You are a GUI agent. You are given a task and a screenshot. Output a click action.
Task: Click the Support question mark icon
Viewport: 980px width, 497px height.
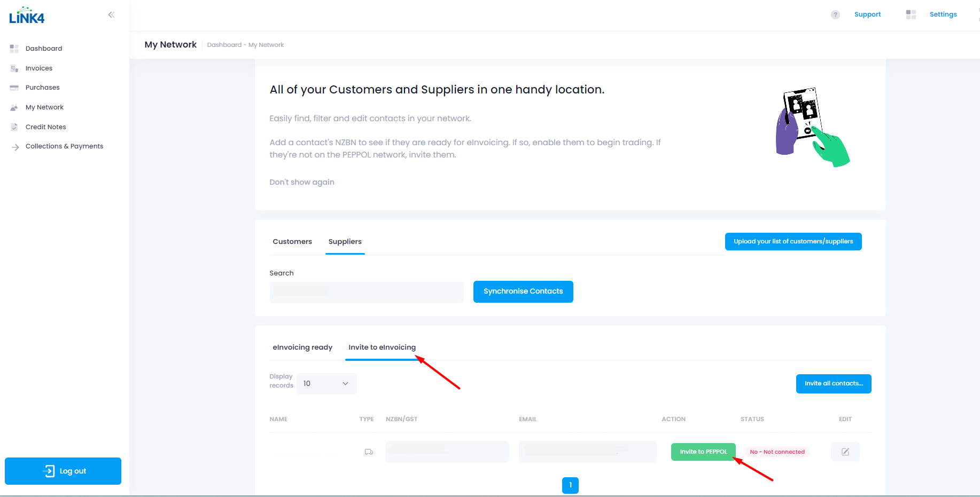835,15
